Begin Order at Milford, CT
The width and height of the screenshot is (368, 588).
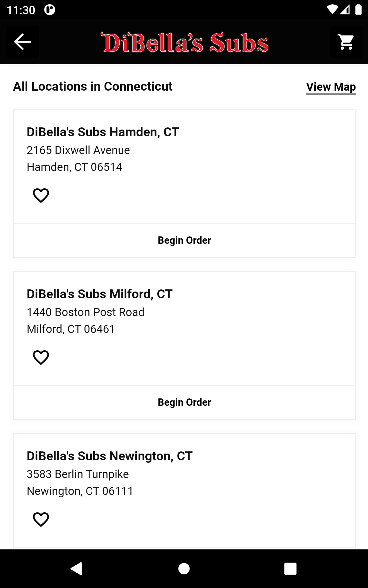tap(184, 402)
